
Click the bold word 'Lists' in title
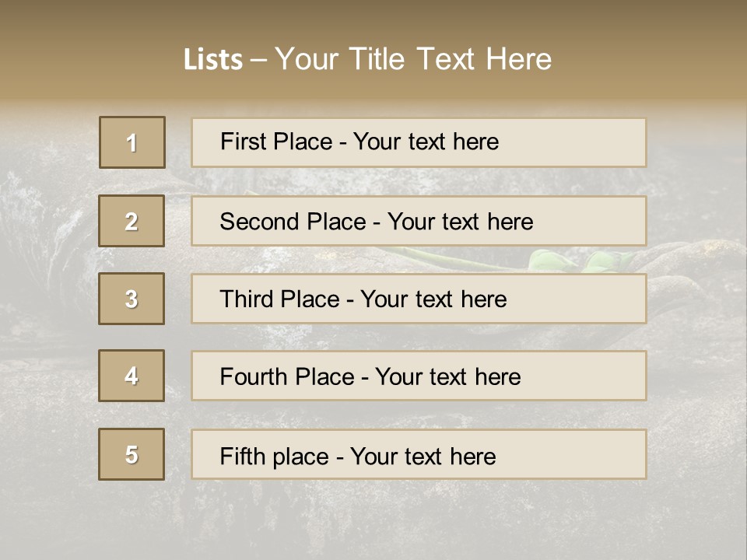pos(212,60)
